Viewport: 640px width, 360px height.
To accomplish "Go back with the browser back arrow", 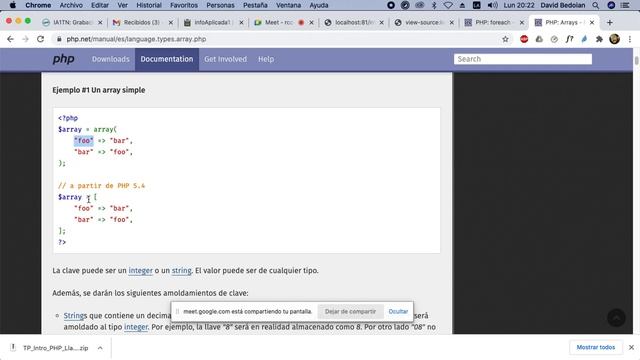I will pyautogui.click(x=10, y=39).
